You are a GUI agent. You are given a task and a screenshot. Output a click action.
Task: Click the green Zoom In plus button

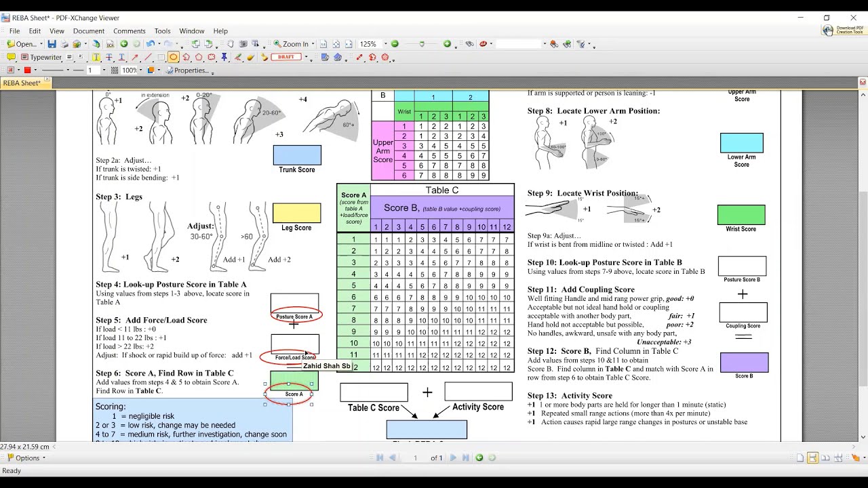point(447,44)
